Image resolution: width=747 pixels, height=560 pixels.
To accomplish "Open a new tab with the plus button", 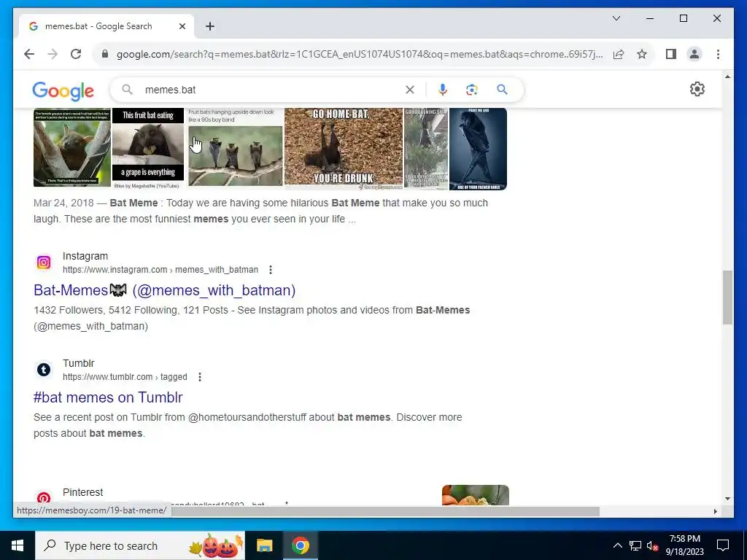I will tap(210, 27).
